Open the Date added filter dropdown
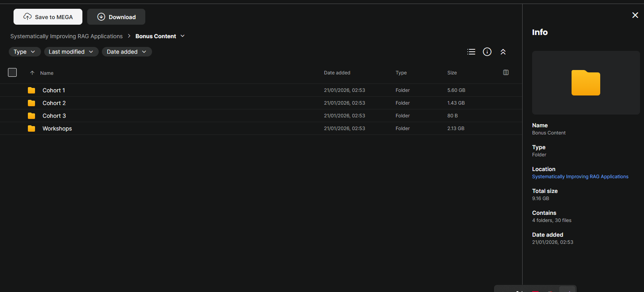The image size is (644, 292). (x=127, y=52)
